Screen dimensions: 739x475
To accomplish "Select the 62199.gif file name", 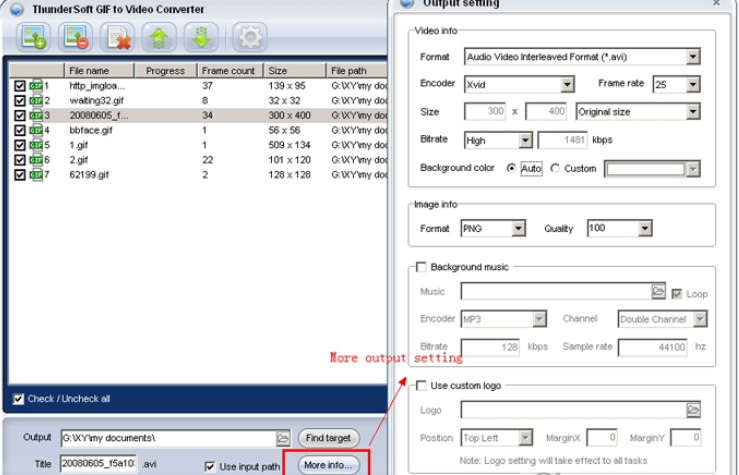I will coord(89,175).
